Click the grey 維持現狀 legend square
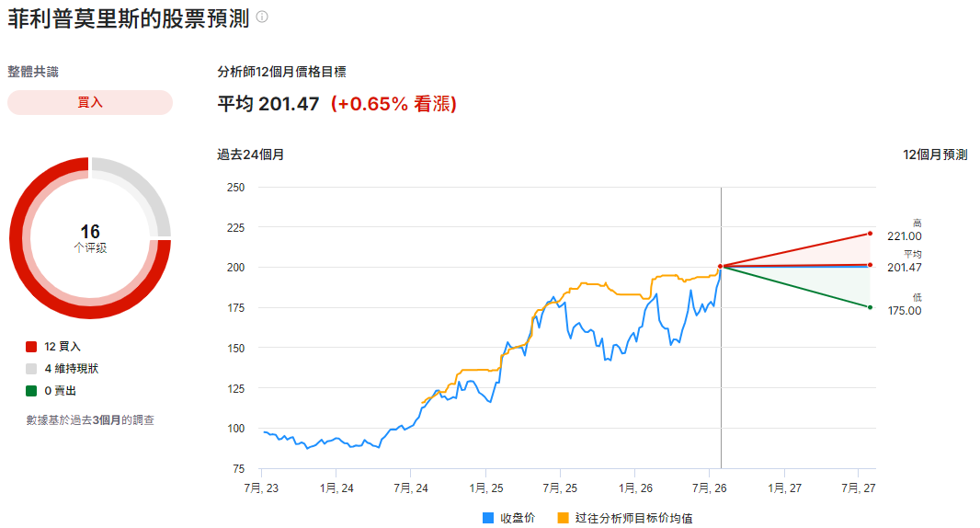 tap(31, 369)
